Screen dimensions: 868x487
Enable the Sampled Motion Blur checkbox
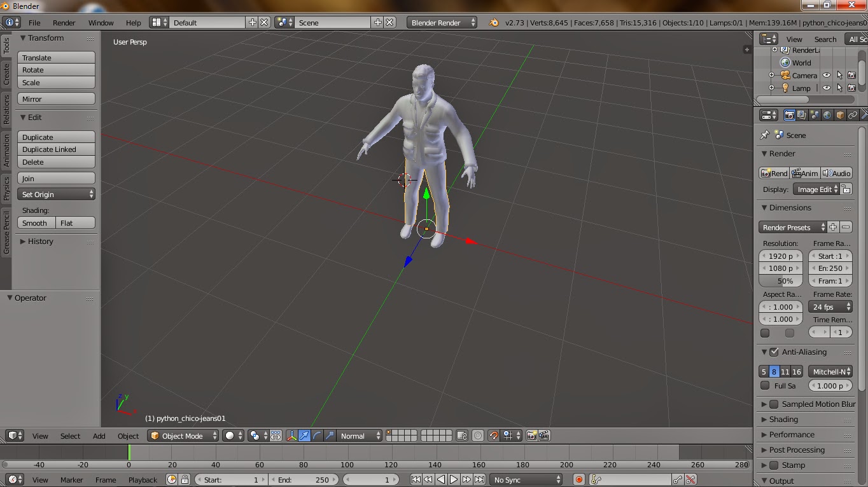(x=772, y=404)
